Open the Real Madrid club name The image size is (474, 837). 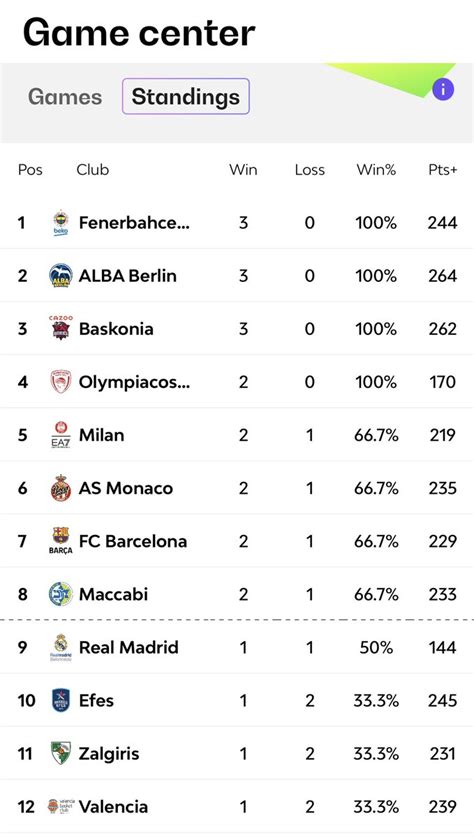(129, 648)
